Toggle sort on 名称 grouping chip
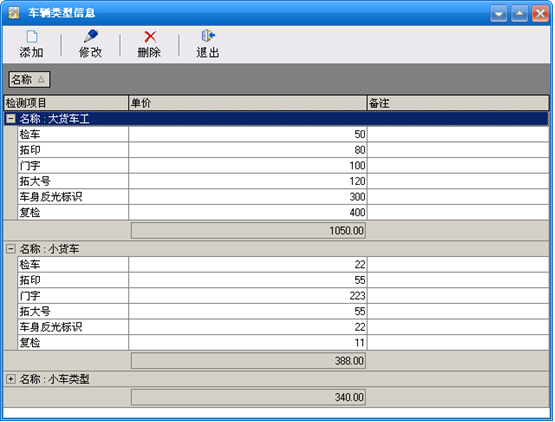Viewport: 555px width, 422px height. (x=29, y=79)
